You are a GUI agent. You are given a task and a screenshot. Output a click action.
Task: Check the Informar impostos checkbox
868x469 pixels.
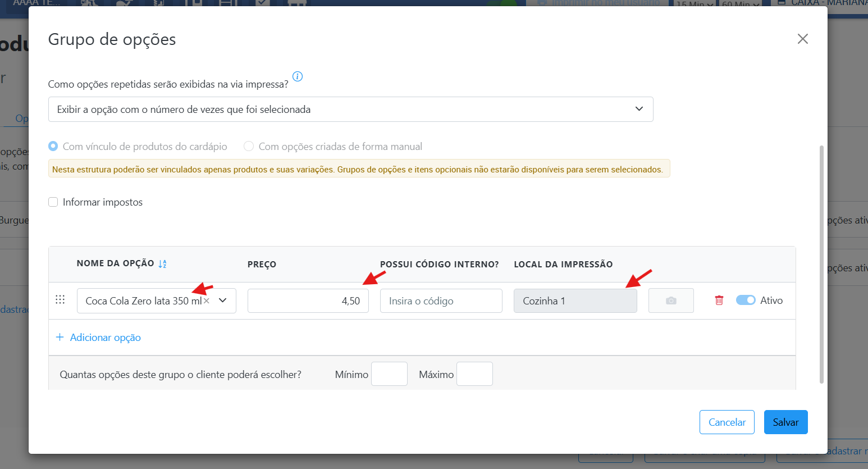point(53,202)
